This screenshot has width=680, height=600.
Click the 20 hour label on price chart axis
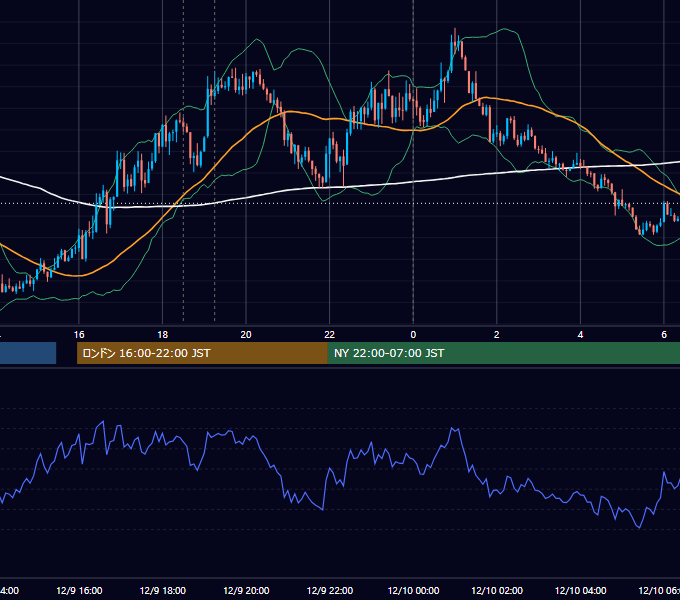tap(246, 334)
